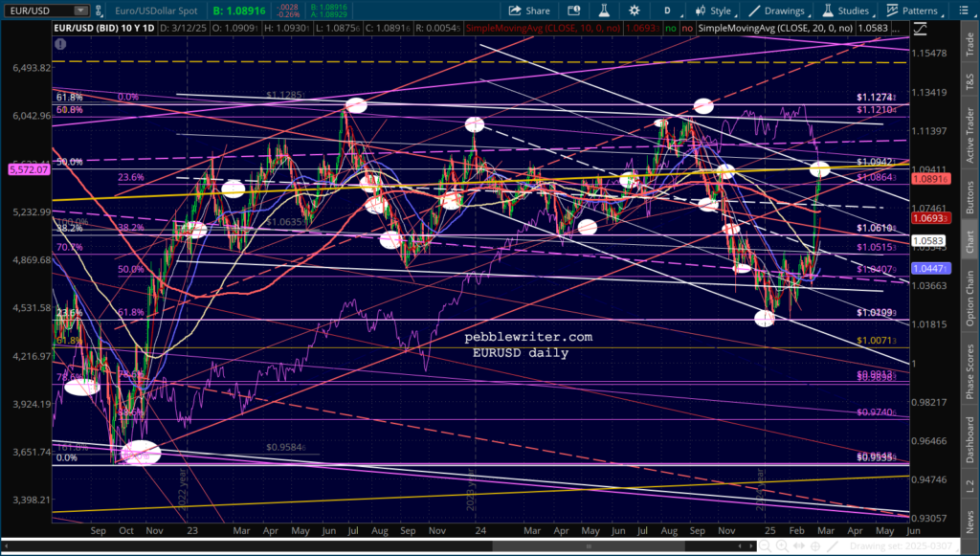The image size is (980, 556).
Task: Click the 1.0864 level label
Action: pos(877,178)
